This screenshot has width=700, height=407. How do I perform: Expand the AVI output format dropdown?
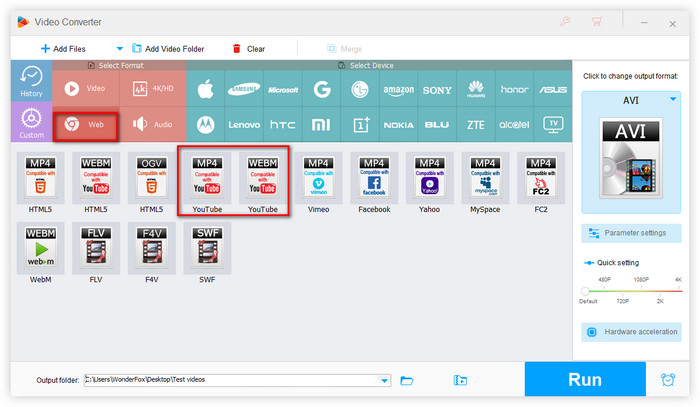point(673,98)
